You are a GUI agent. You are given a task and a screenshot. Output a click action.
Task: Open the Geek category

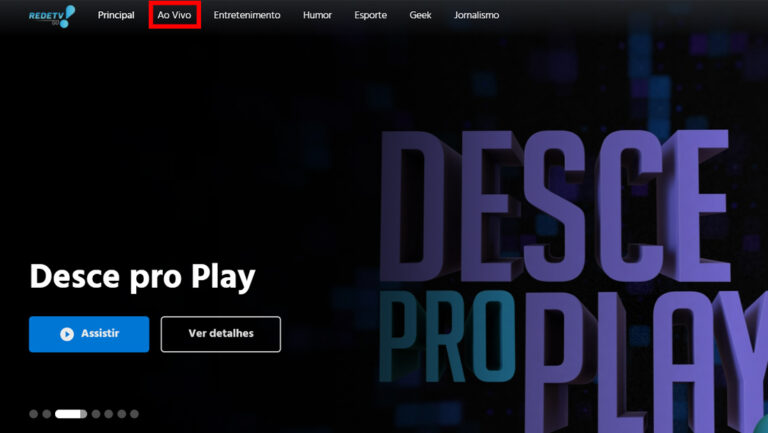click(x=420, y=15)
